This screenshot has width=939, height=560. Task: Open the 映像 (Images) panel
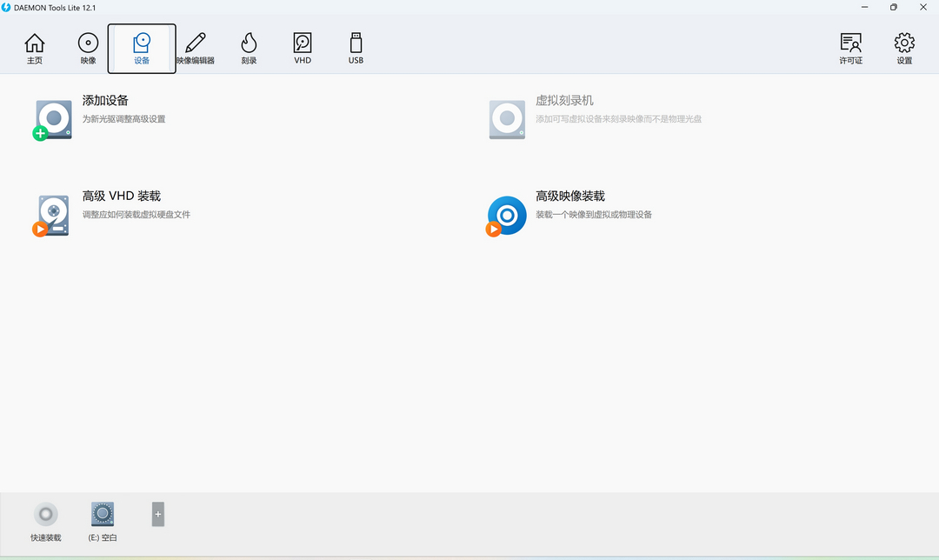tap(88, 48)
